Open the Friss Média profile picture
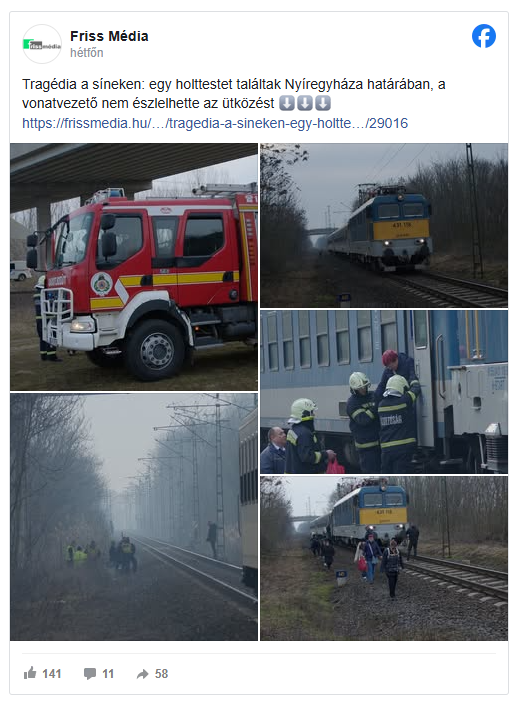Screen dimensions: 528x702 tap(42, 44)
